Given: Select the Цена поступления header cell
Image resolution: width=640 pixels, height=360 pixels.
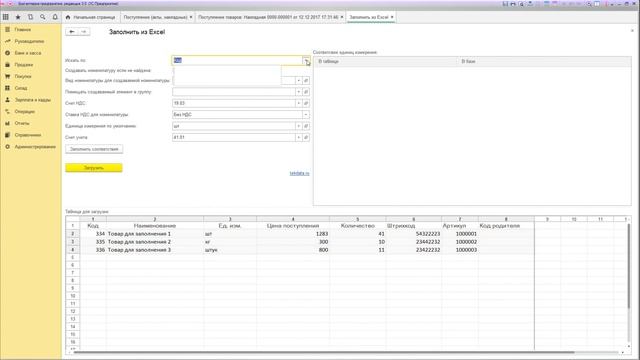Looking at the screenshot, I should point(293,226).
